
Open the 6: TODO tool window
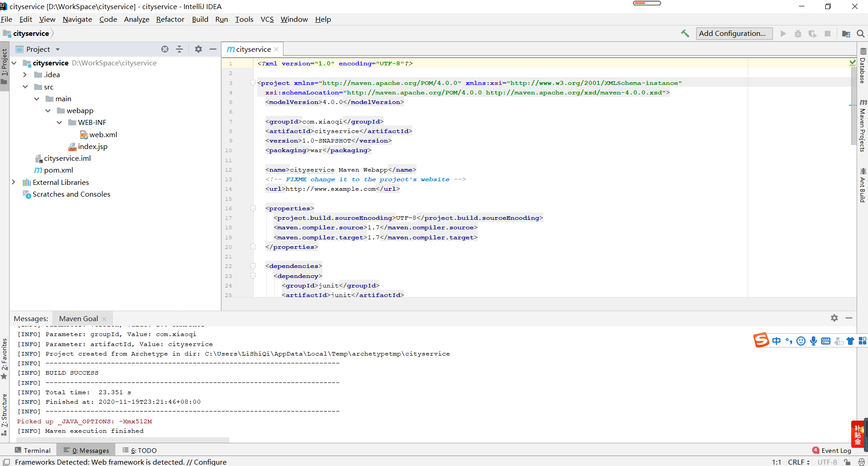point(140,451)
